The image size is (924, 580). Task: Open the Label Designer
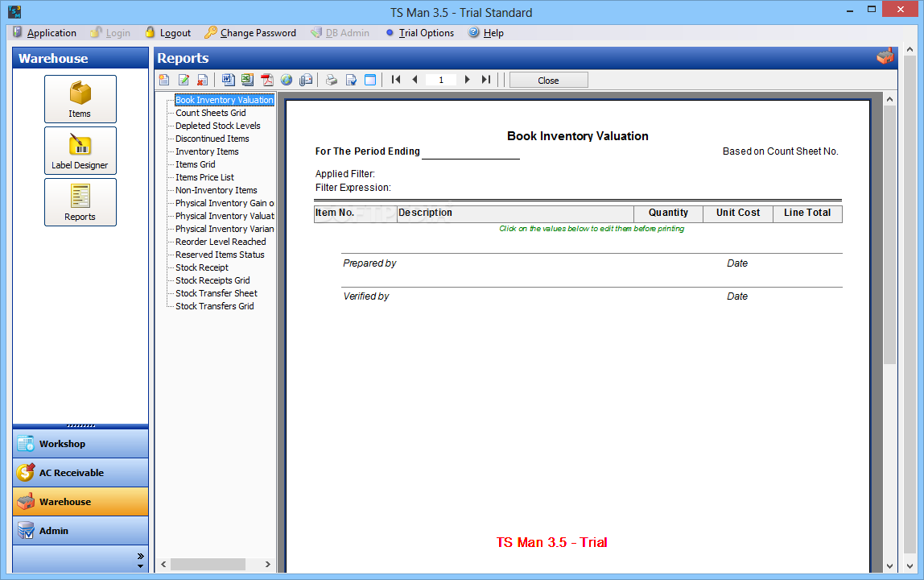pos(80,151)
